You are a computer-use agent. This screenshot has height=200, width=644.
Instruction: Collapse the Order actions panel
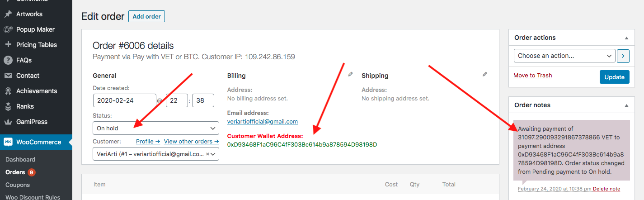coord(626,38)
